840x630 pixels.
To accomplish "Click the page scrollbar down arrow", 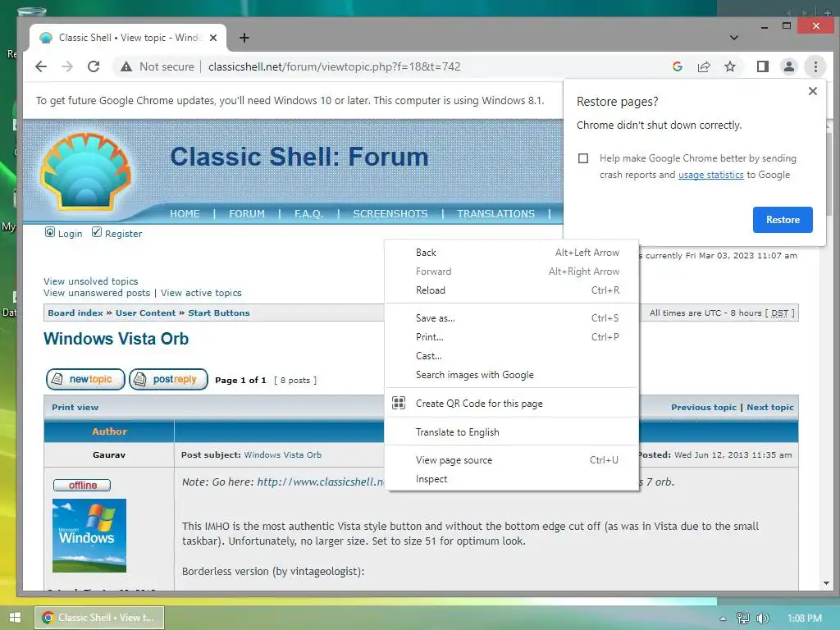I will click(826, 583).
